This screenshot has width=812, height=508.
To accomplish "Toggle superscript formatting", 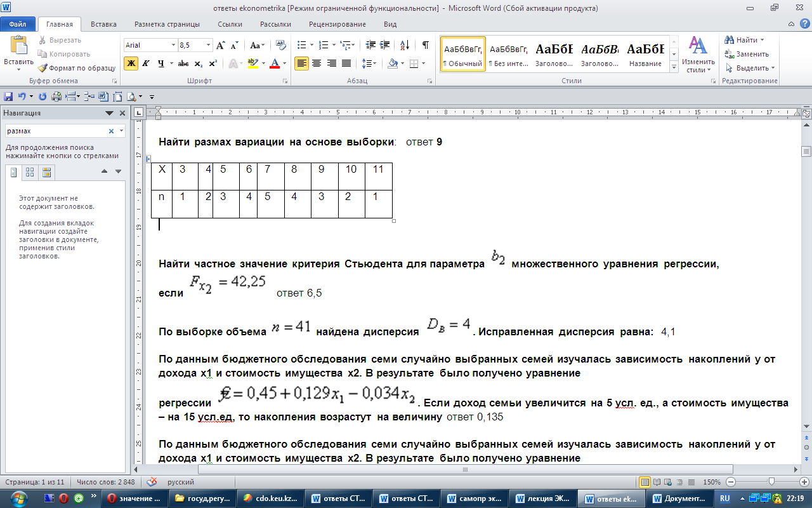I will (213, 63).
